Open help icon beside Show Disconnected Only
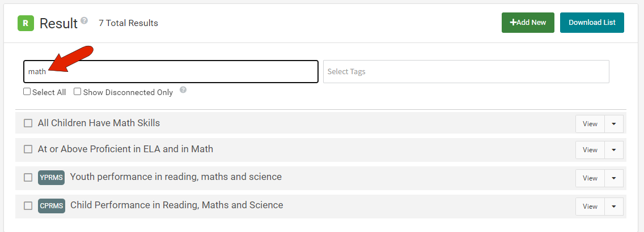This screenshot has height=232, width=644. pos(183,90)
